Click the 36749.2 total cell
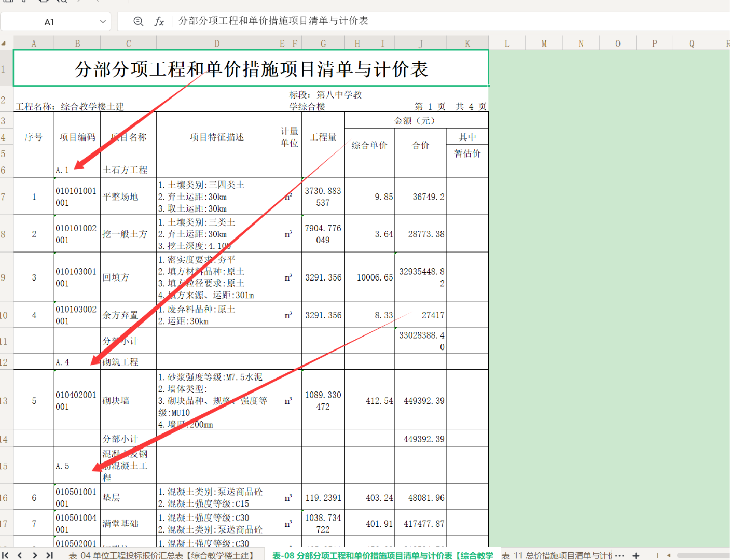 click(x=420, y=197)
